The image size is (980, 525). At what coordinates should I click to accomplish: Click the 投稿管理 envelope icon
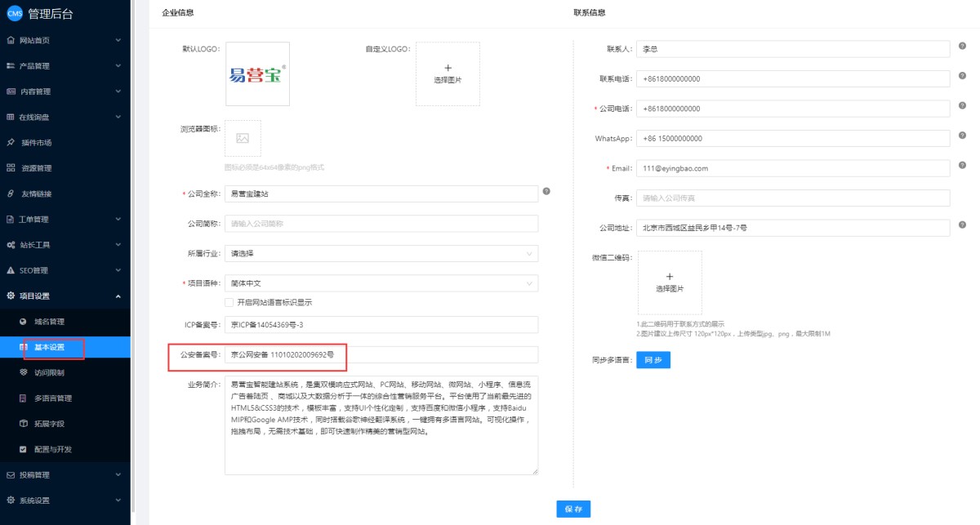tap(11, 474)
